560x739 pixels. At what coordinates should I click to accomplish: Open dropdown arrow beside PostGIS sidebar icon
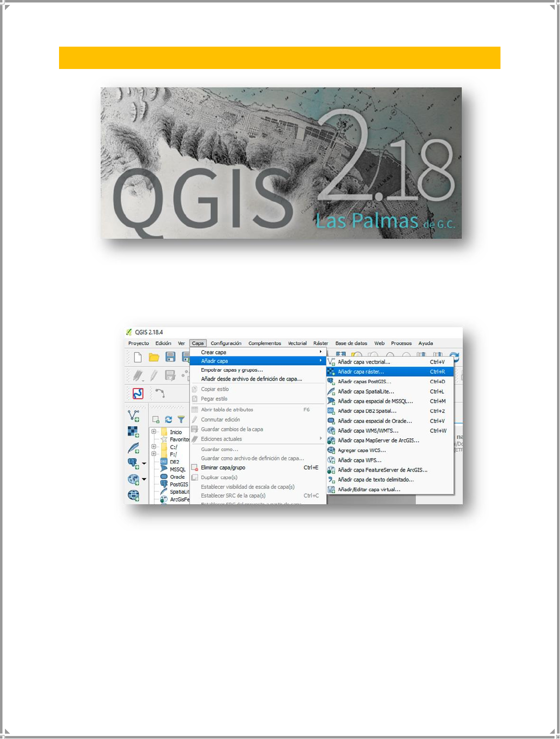tap(144, 464)
